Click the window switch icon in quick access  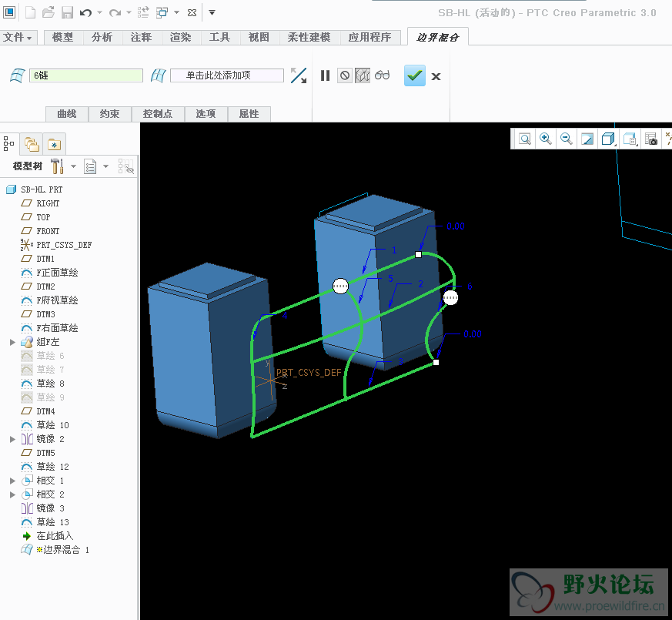(162, 12)
